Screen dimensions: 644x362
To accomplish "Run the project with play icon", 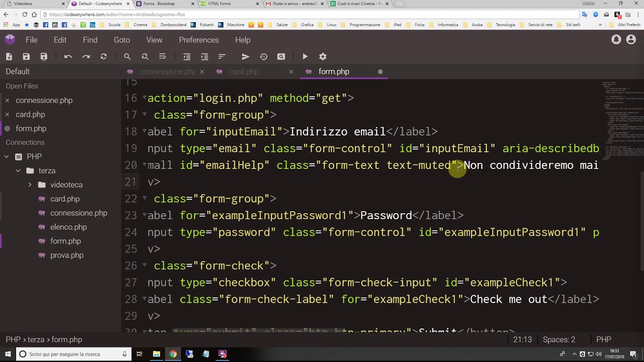I will coord(305,57).
